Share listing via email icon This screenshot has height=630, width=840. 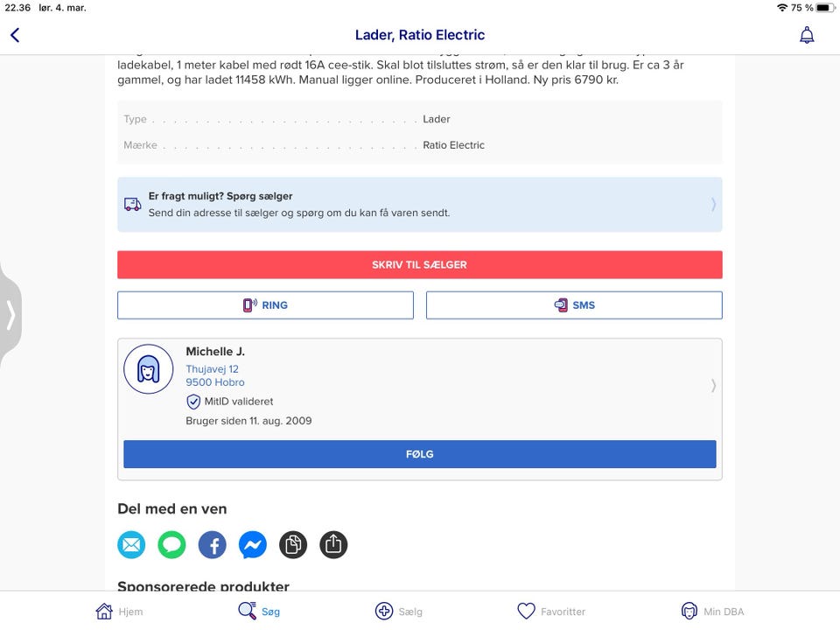pyautogui.click(x=131, y=545)
